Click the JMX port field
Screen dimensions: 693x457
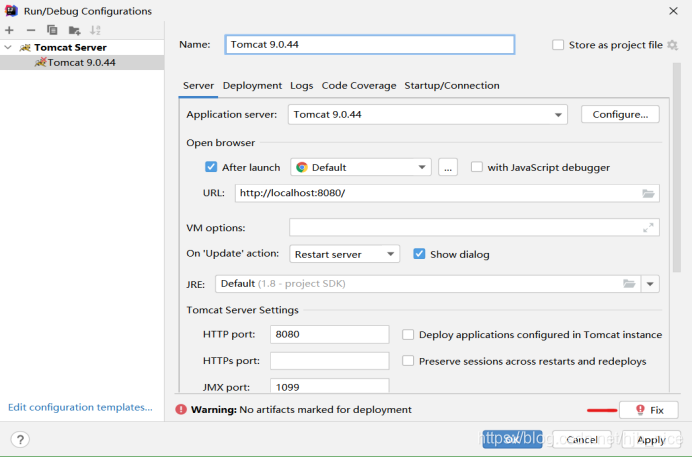pyautogui.click(x=330, y=386)
